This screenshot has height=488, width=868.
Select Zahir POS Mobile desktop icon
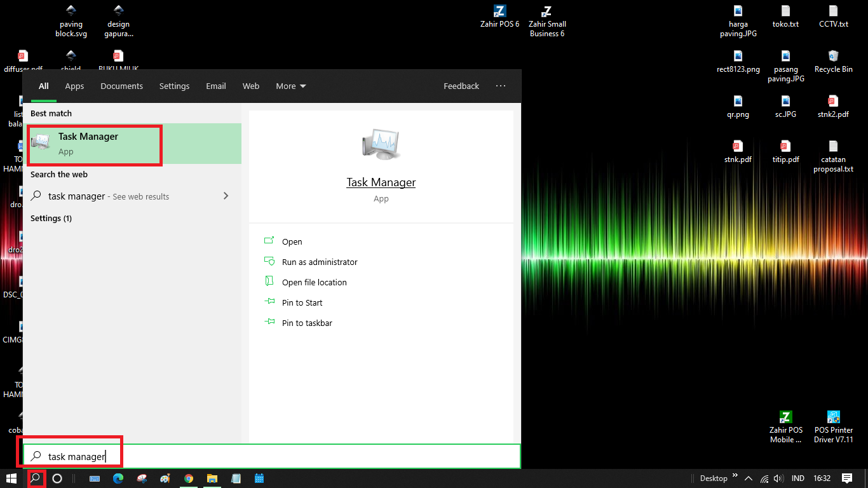pyautogui.click(x=786, y=427)
